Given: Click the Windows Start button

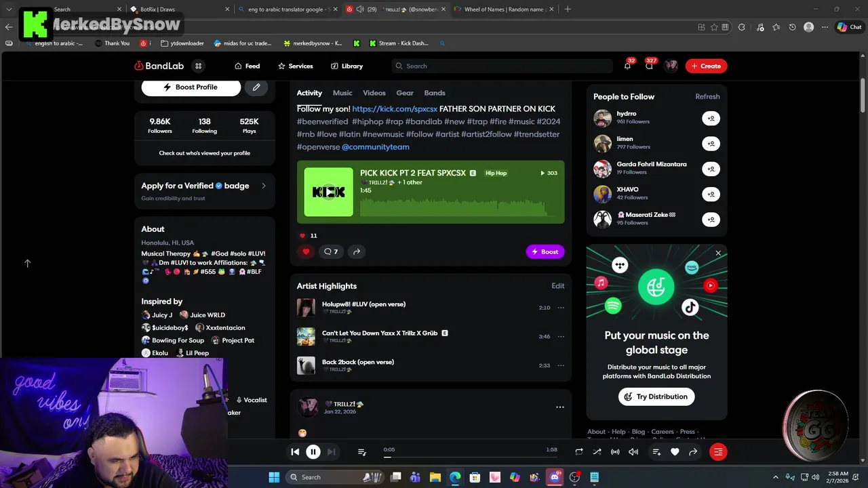Looking at the screenshot, I should (274, 477).
